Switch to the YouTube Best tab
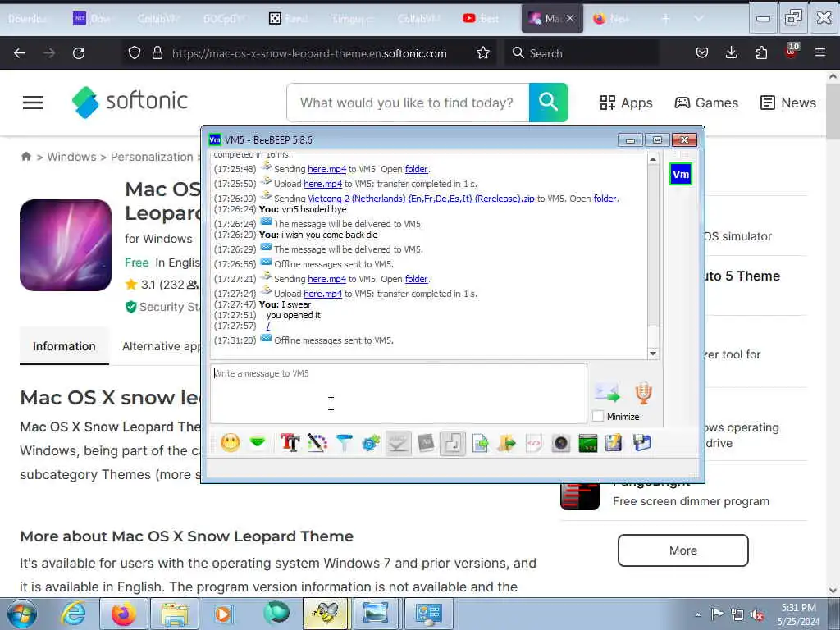The image size is (840, 630). click(x=481, y=19)
